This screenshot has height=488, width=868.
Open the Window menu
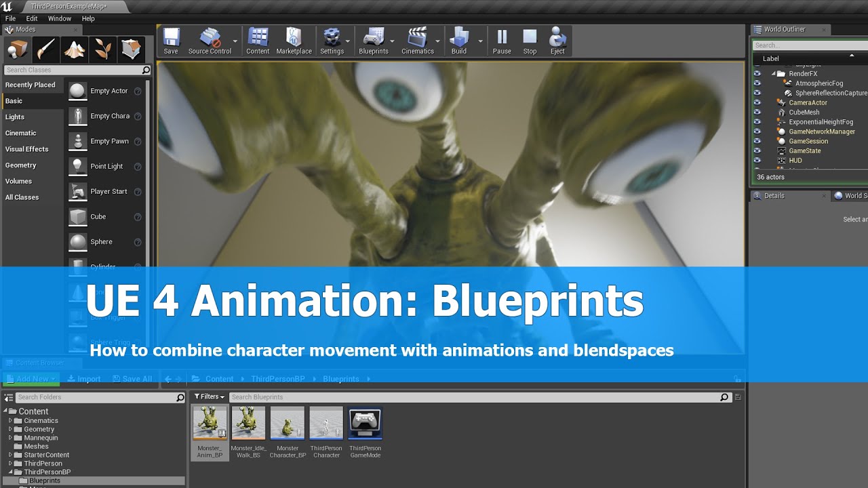[x=60, y=18]
